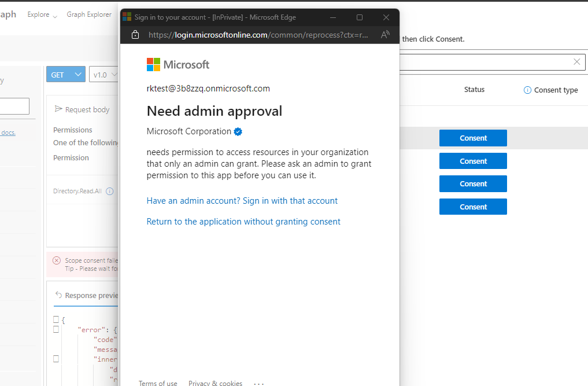Screen dimensions: 588x386
Task: Click the verified publisher badge beside Microsoft Corporation
Action: click(x=238, y=131)
